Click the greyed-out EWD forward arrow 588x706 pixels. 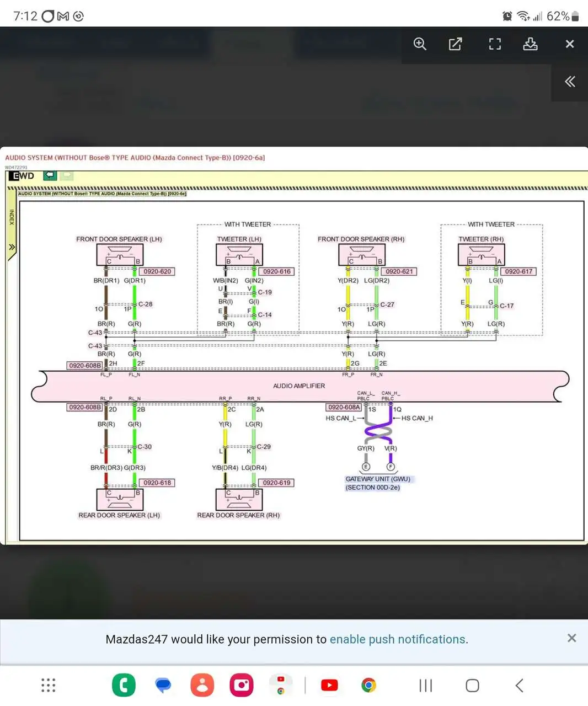[x=66, y=175]
